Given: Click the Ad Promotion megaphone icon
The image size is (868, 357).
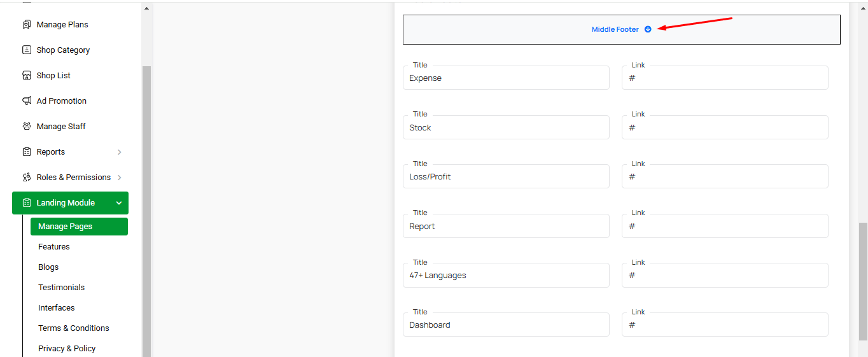Looking at the screenshot, I should [x=27, y=101].
